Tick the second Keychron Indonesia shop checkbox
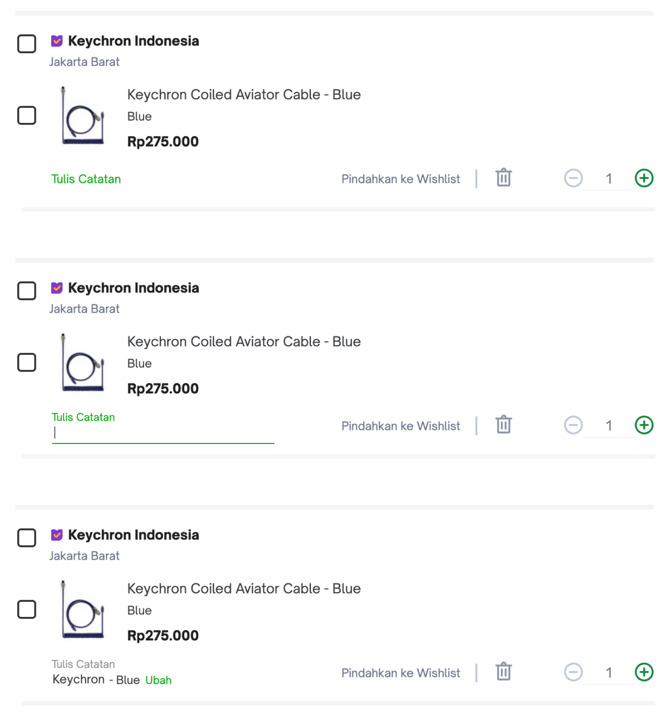 (26, 291)
